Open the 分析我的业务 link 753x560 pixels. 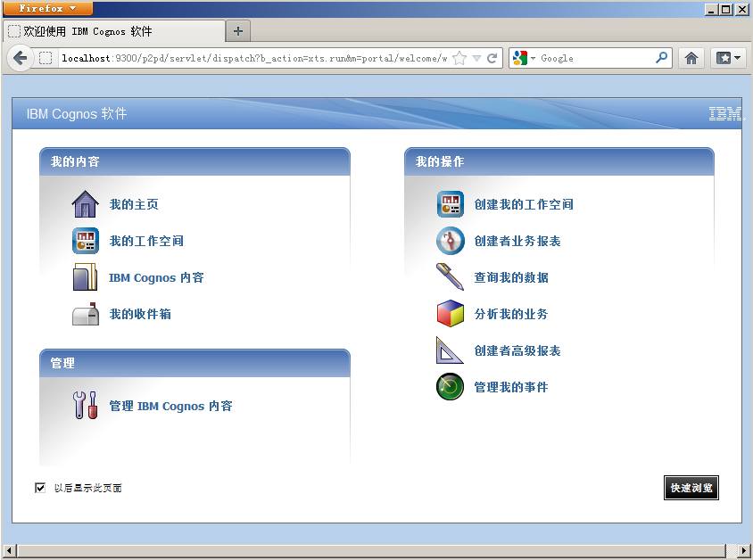tap(511, 314)
